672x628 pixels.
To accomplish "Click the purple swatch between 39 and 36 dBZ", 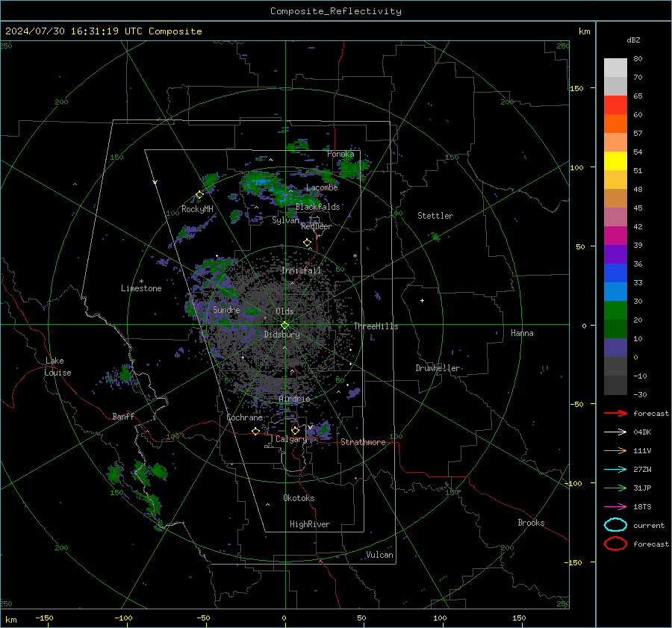I will point(615,255).
